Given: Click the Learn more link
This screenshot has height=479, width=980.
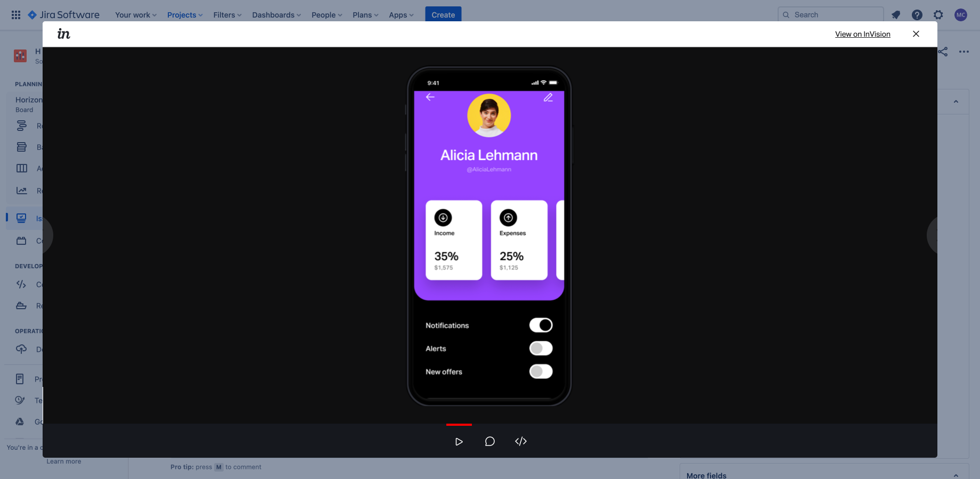Looking at the screenshot, I should coord(64,461).
